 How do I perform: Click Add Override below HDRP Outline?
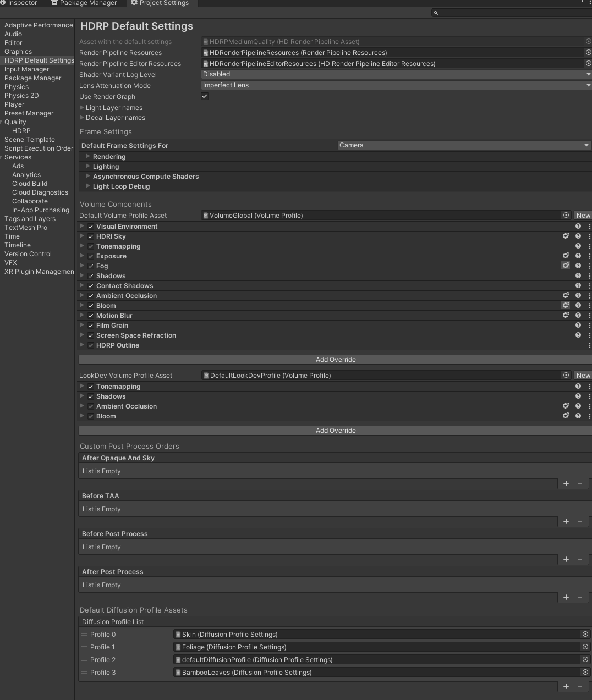(336, 359)
